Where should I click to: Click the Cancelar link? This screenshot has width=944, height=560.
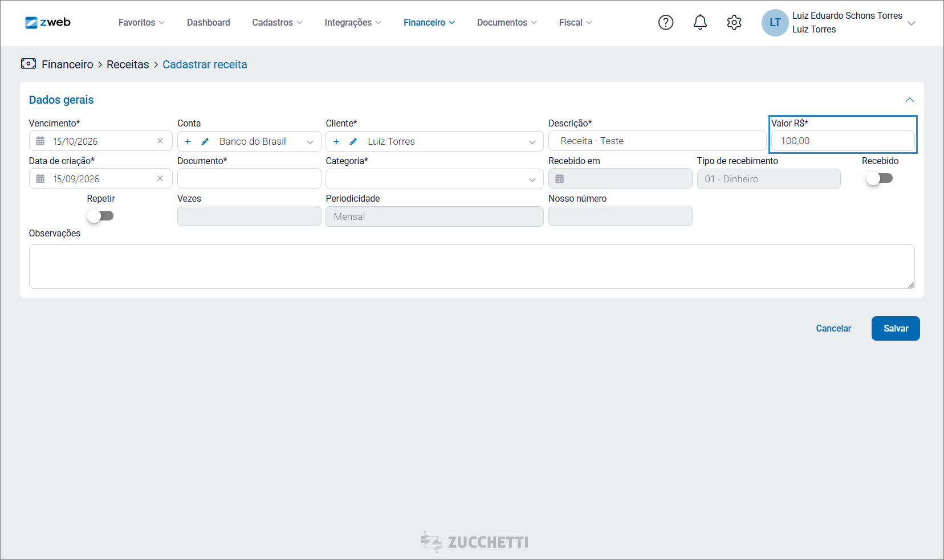pyautogui.click(x=833, y=328)
